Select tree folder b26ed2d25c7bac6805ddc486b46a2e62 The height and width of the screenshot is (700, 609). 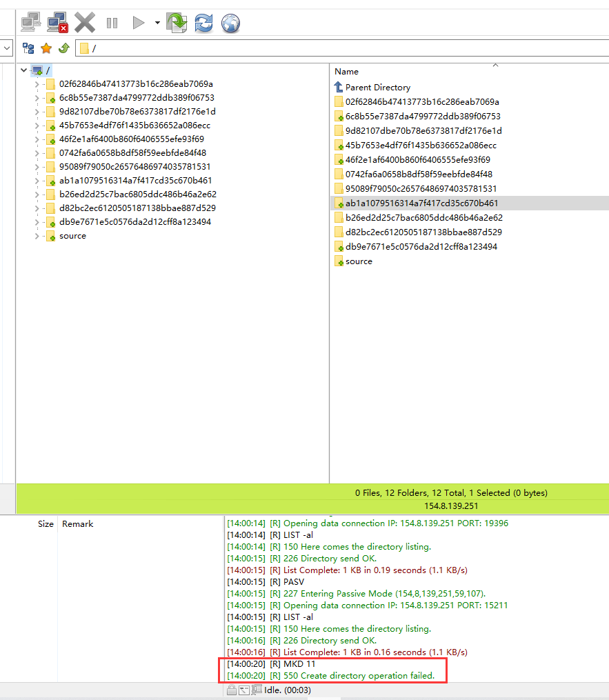coord(137,194)
